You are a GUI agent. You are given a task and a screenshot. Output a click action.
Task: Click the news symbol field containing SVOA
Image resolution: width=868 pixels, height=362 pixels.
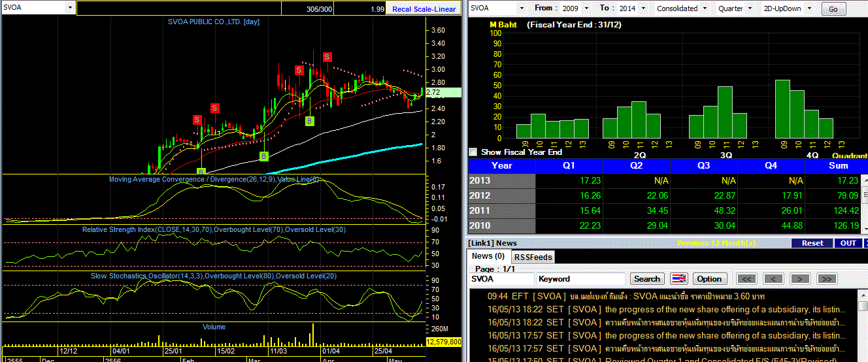[501, 279]
